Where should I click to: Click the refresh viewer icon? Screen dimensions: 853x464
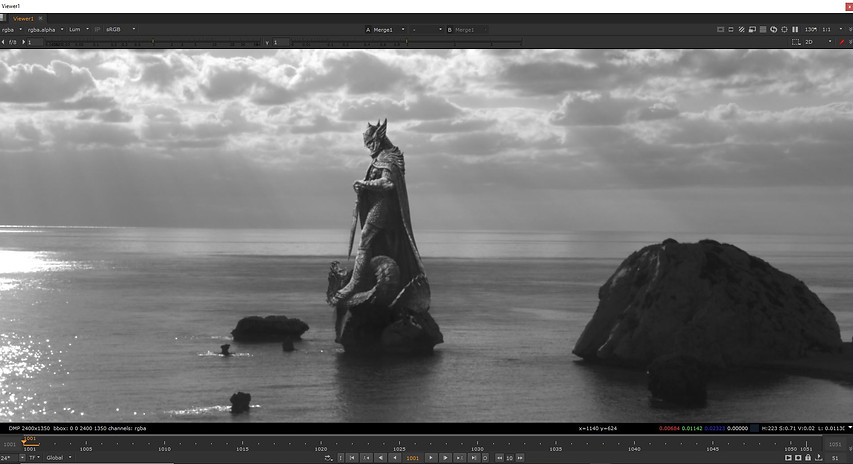coord(774,29)
